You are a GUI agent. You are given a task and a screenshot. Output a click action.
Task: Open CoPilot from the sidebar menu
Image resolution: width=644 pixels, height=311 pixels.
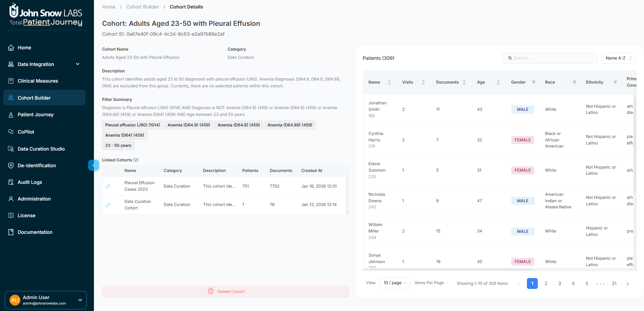click(26, 132)
